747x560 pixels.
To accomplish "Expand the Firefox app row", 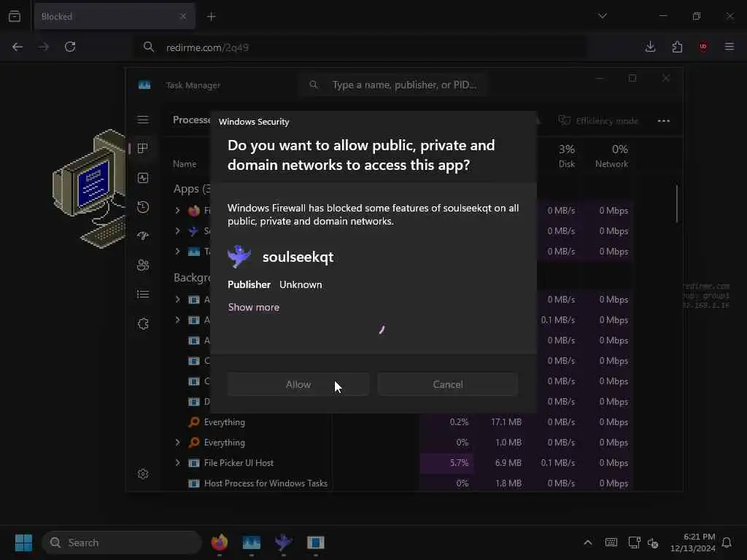I will pyautogui.click(x=178, y=210).
